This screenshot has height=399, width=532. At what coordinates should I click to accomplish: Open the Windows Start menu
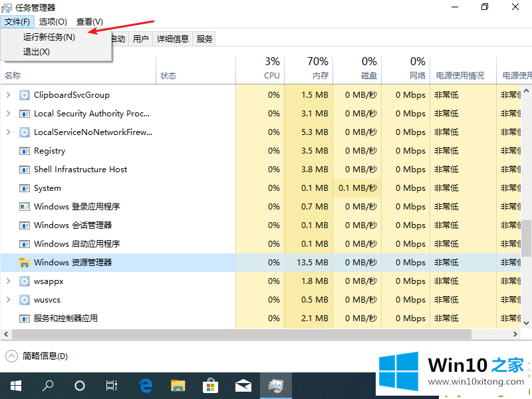(15, 386)
